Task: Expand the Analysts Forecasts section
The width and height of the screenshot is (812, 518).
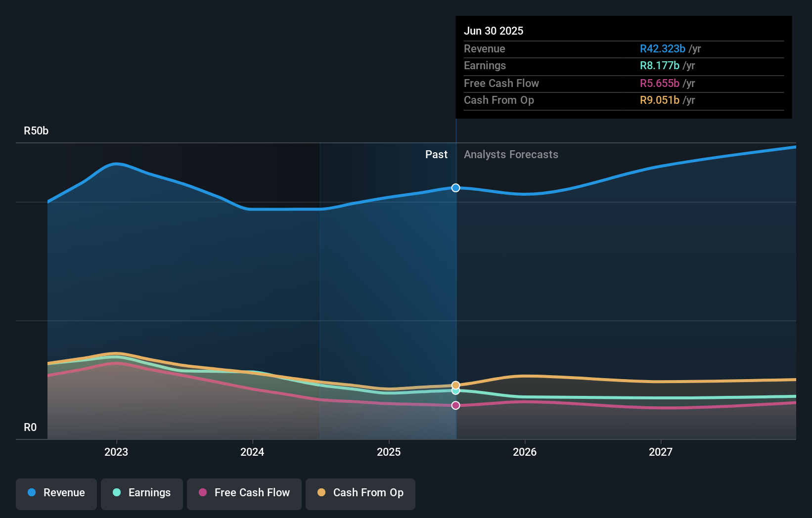Action: [511, 155]
